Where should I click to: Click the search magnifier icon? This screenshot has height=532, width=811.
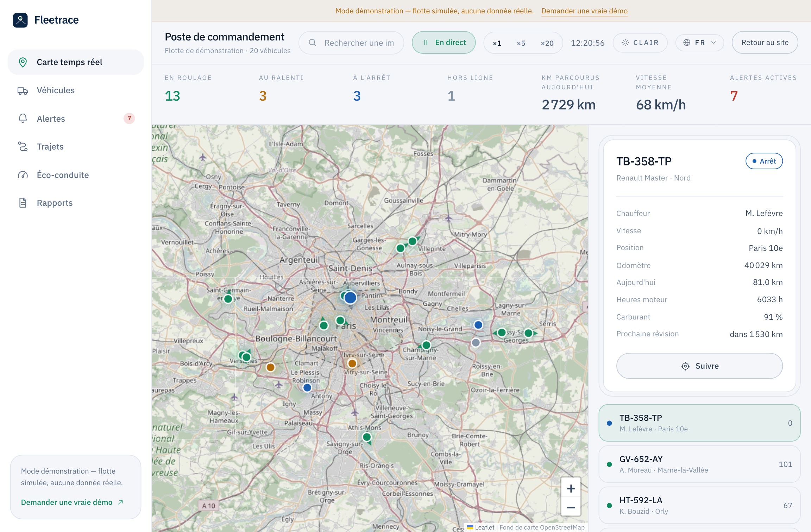312,43
